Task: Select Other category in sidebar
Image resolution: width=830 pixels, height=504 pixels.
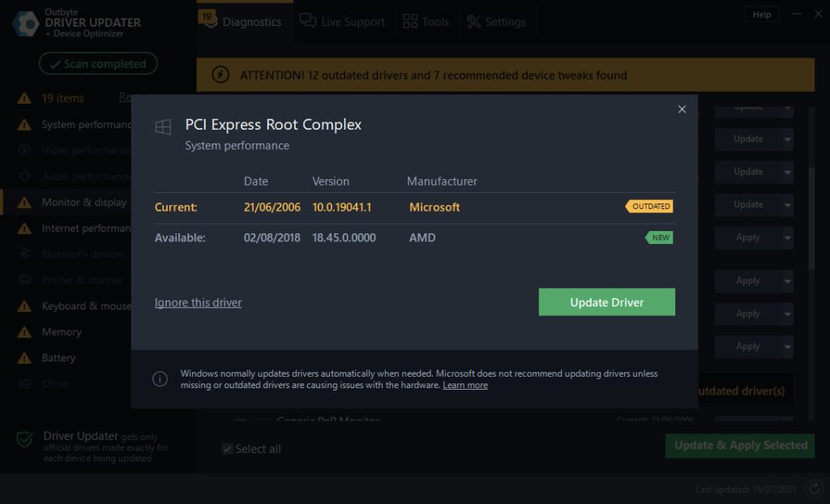Action: click(x=55, y=384)
